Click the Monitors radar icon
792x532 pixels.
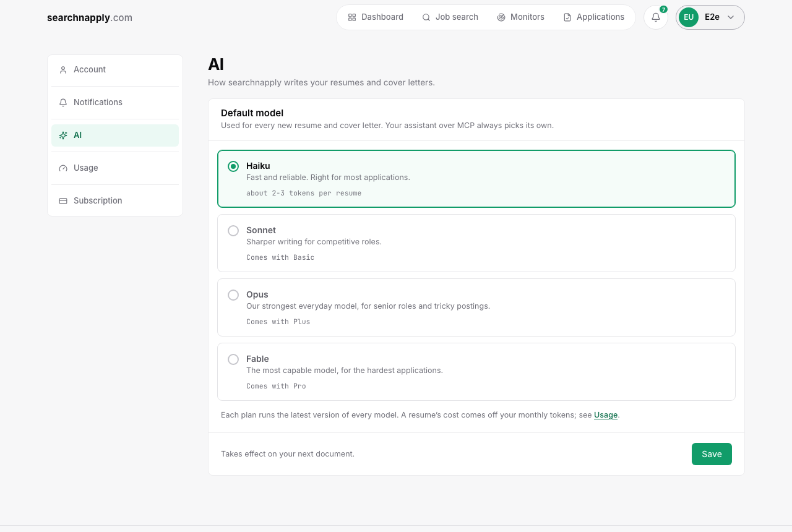pyautogui.click(x=501, y=17)
